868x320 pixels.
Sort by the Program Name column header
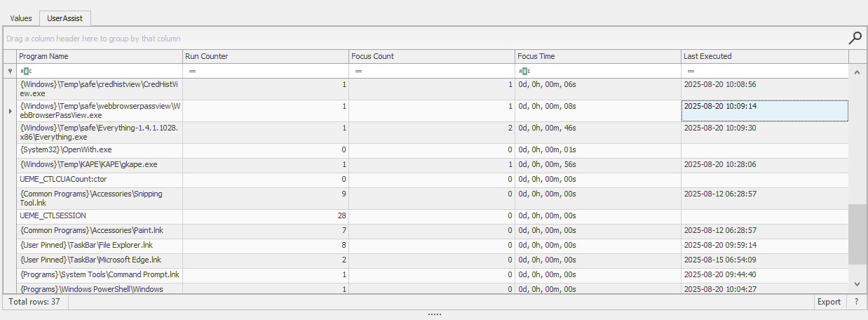click(99, 56)
